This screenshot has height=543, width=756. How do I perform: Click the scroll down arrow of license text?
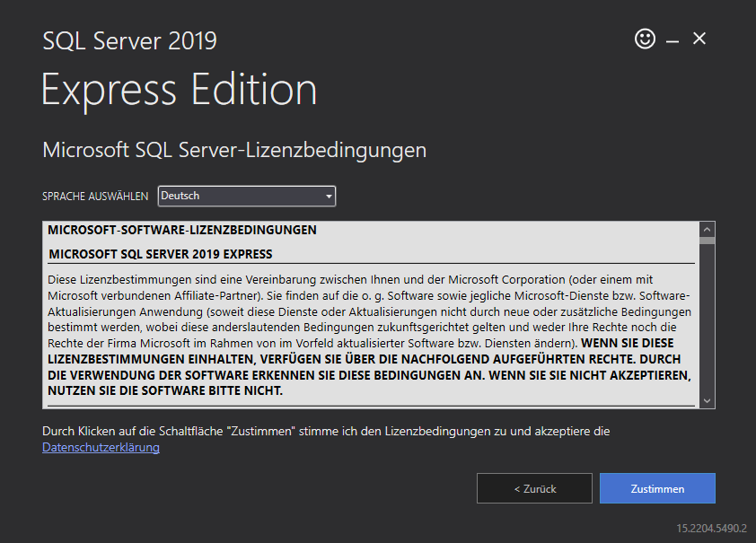[707, 400]
